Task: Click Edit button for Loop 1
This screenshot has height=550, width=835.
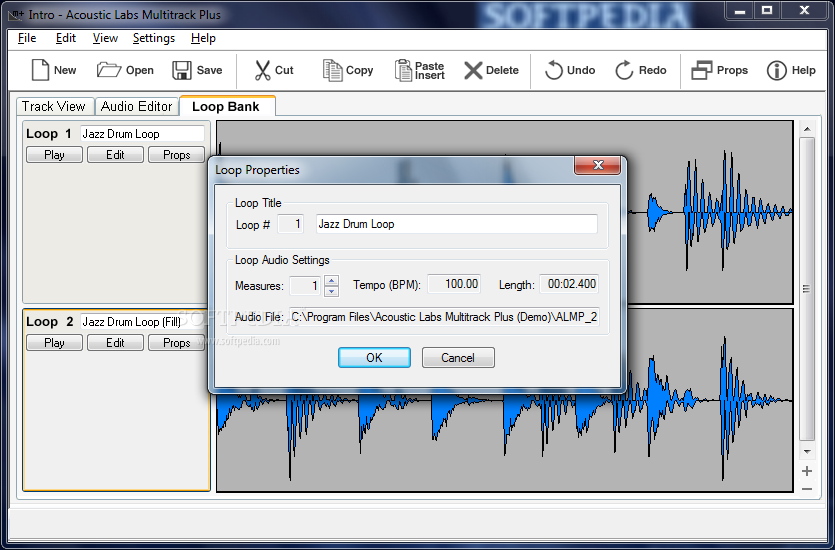Action: pyautogui.click(x=115, y=155)
